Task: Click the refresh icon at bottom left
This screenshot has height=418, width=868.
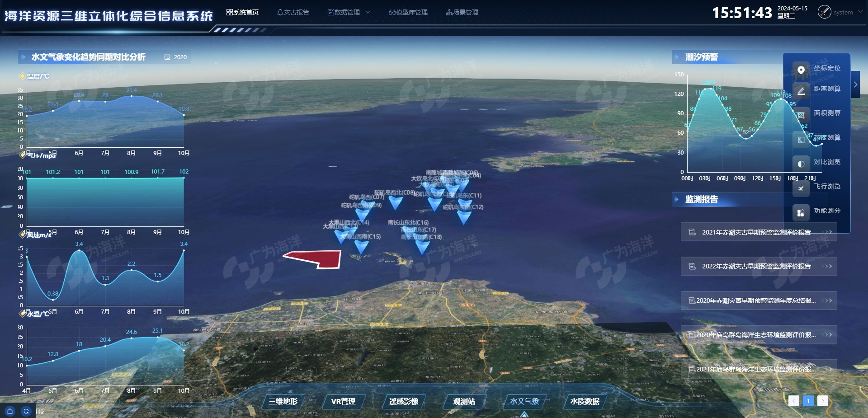Action: 26,411
